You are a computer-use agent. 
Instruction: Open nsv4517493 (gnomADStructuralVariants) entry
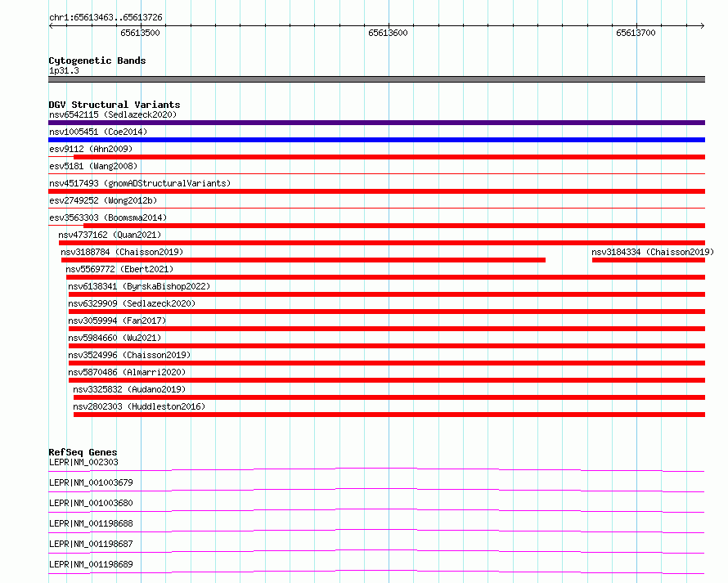click(x=140, y=183)
